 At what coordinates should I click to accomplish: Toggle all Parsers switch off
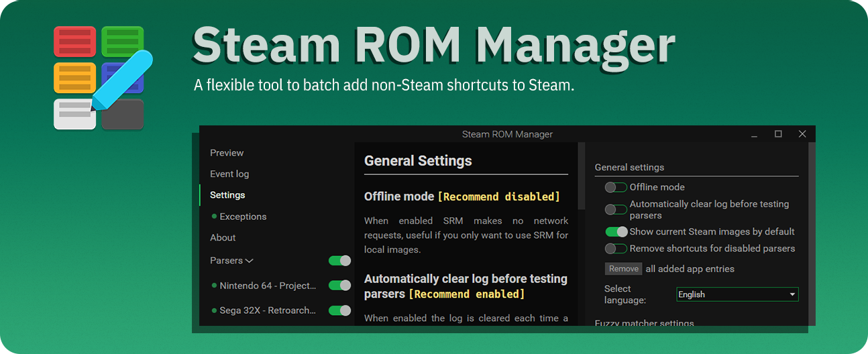click(x=339, y=260)
